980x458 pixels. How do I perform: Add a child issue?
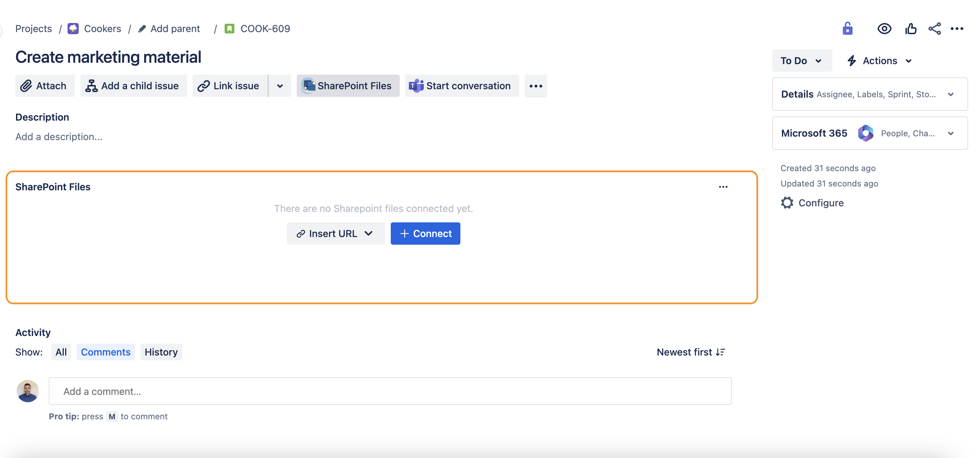coord(133,86)
